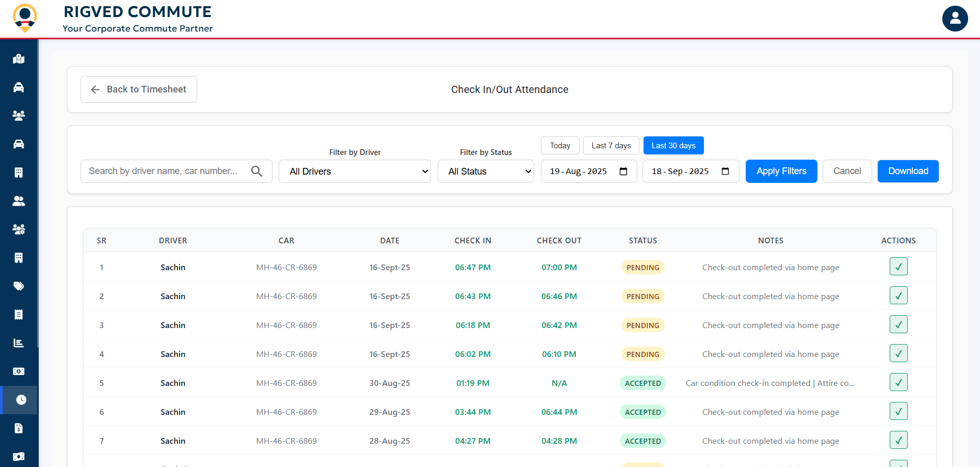Switch to the Last 7 days filter
Screen dimensions: 980x467
[x=611, y=145]
